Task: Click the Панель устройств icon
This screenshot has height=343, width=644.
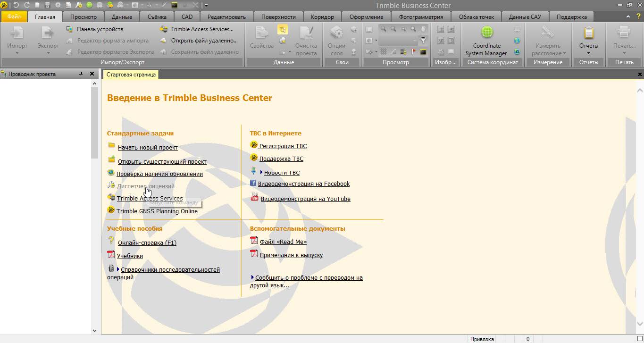Action: pyautogui.click(x=69, y=29)
